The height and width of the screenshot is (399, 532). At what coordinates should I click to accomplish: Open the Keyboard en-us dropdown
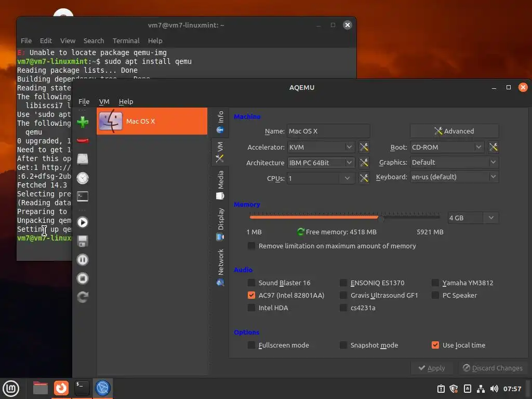point(454,177)
